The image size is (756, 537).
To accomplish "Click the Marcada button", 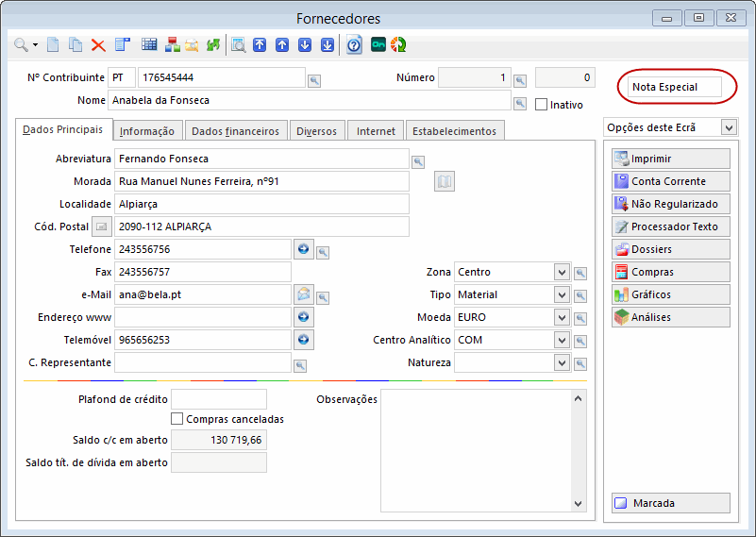I will (x=671, y=503).
